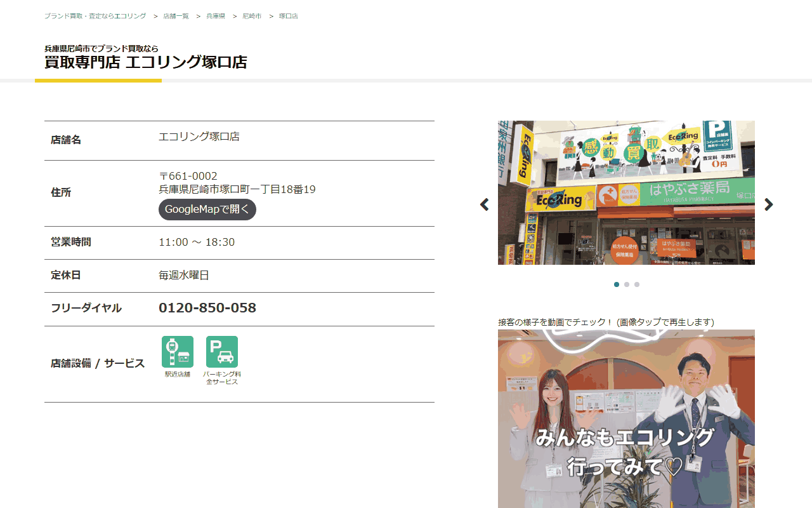The image size is (812, 508).
Task: Click the 兵庫県尼崎市でブランド買取なら subtitle
Action: 101,48
